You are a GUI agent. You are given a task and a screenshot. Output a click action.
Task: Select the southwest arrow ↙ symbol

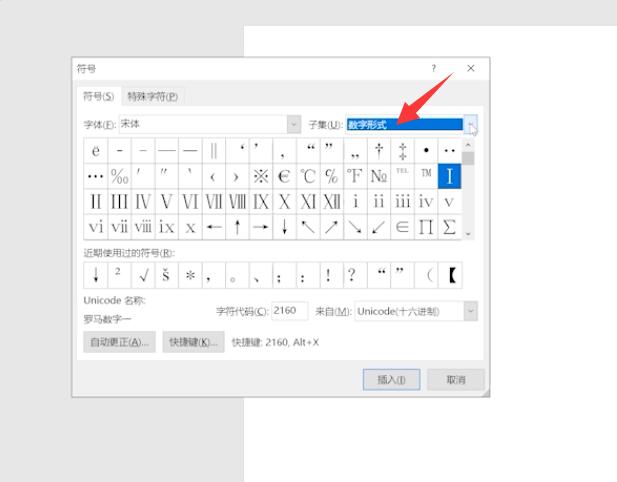pyautogui.click(x=379, y=227)
